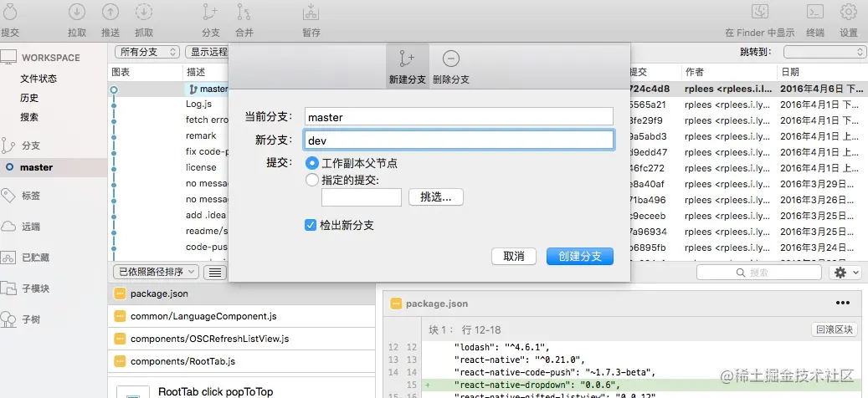Screen dimensions: 868x398
Task: Click the 标签 tag icon in sidebar
Action: [8, 195]
